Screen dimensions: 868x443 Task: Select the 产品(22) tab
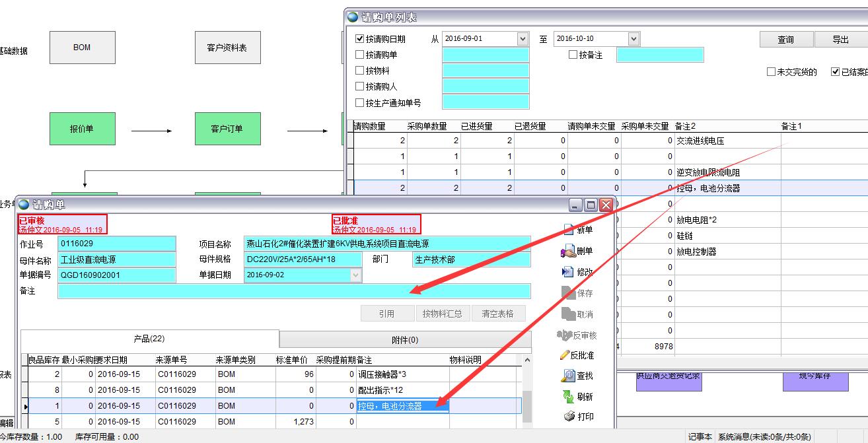coord(149,339)
